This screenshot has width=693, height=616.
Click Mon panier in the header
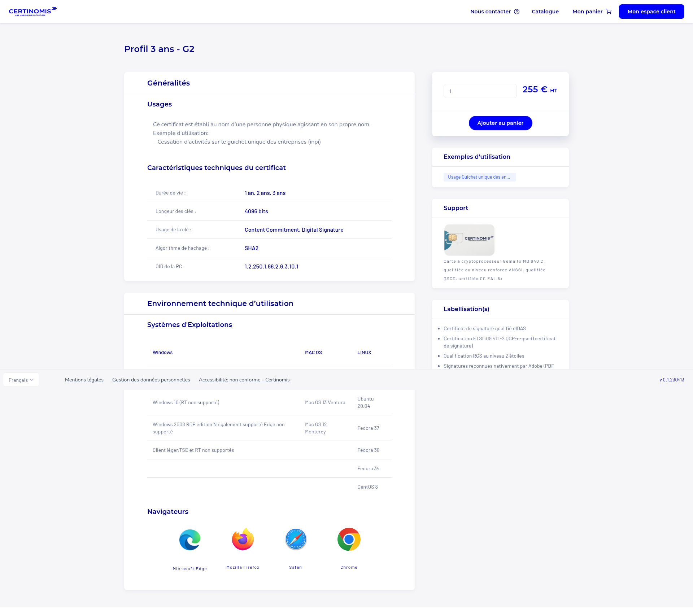(x=587, y=12)
